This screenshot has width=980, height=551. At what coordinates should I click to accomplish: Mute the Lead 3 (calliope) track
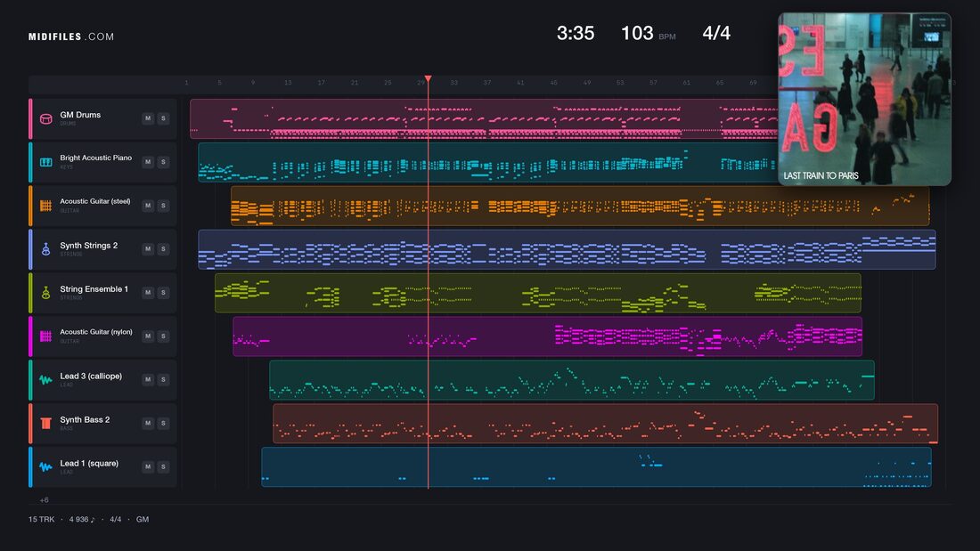[x=148, y=379]
